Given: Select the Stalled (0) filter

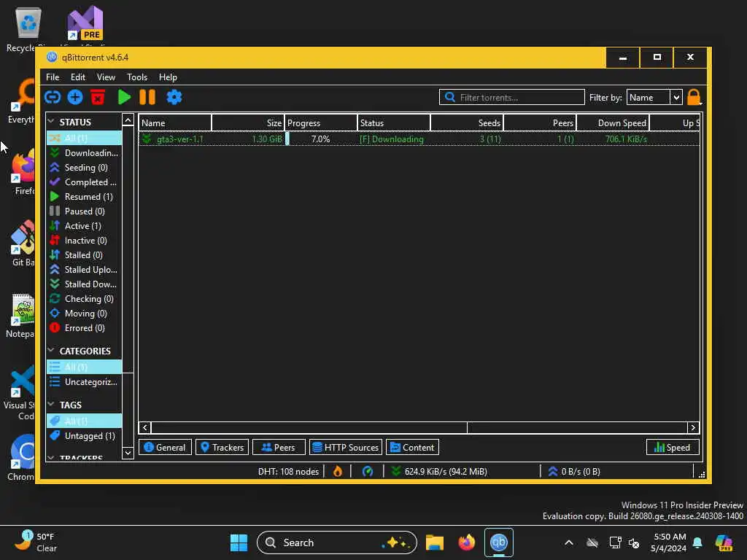Looking at the screenshot, I should 85,254.
